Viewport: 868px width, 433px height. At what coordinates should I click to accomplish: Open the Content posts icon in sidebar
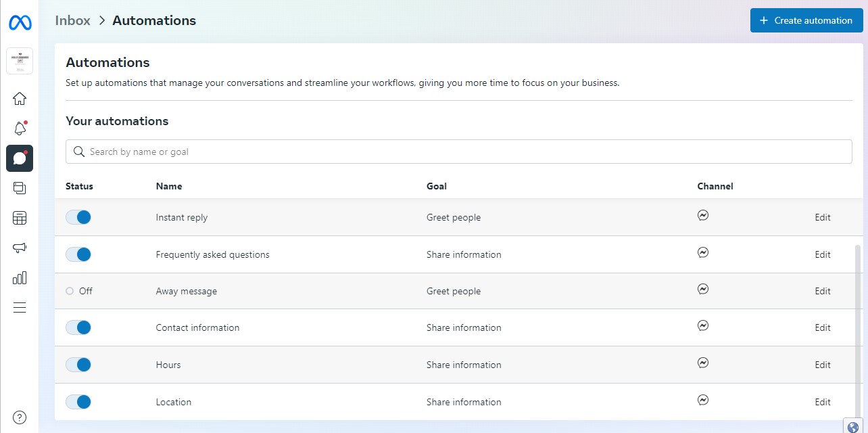point(20,188)
